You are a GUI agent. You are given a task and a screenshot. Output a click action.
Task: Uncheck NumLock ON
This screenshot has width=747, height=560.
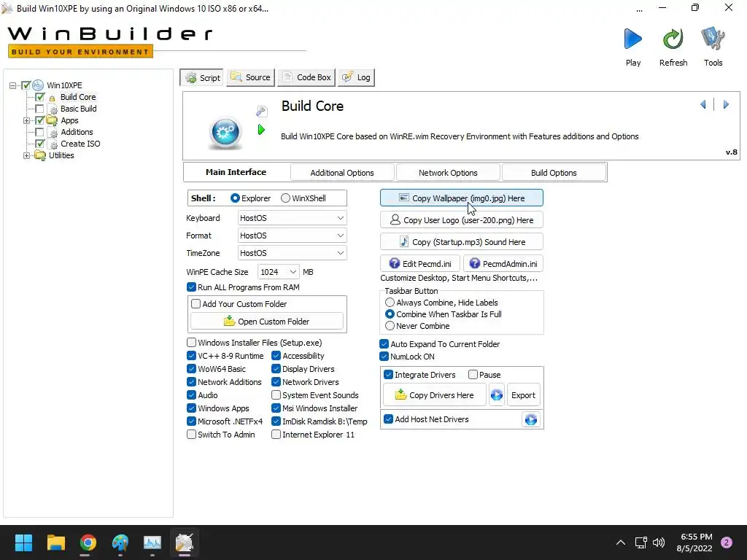(384, 356)
